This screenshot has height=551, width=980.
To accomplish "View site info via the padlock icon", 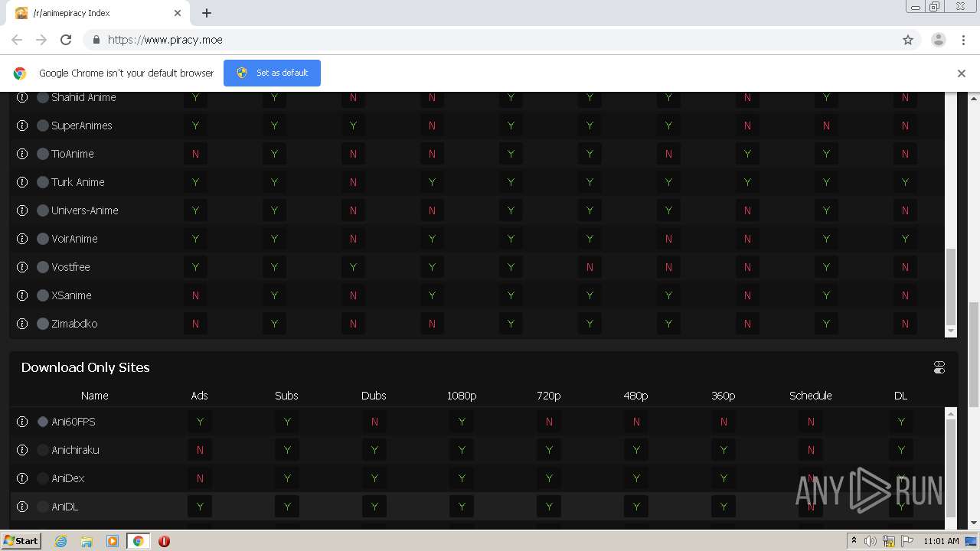I will (96, 40).
